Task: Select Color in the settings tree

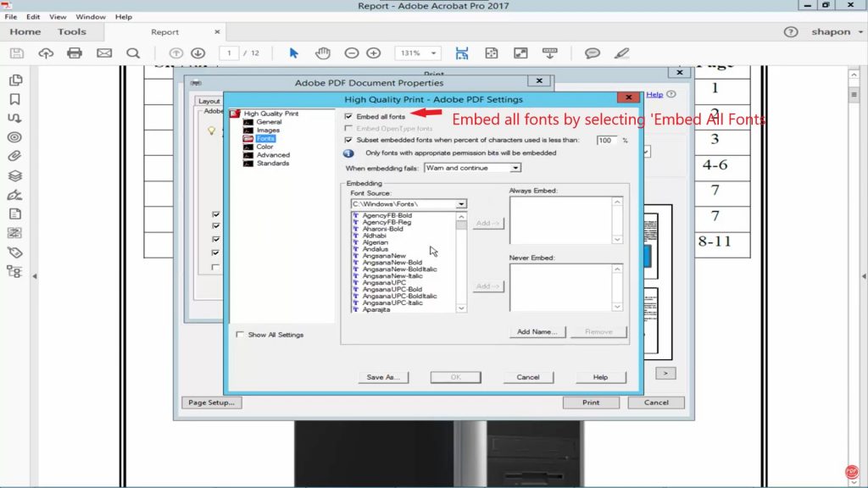Action: [x=264, y=147]
